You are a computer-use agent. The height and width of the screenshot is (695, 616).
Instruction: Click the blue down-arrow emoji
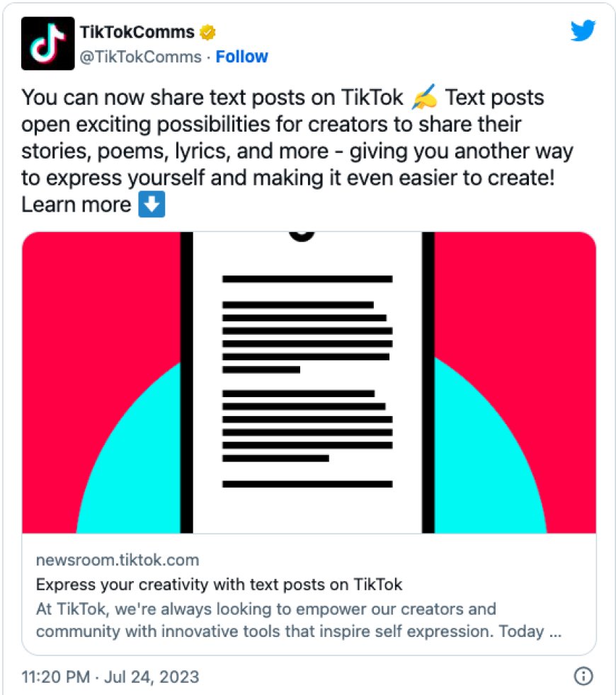pos(152,205)
